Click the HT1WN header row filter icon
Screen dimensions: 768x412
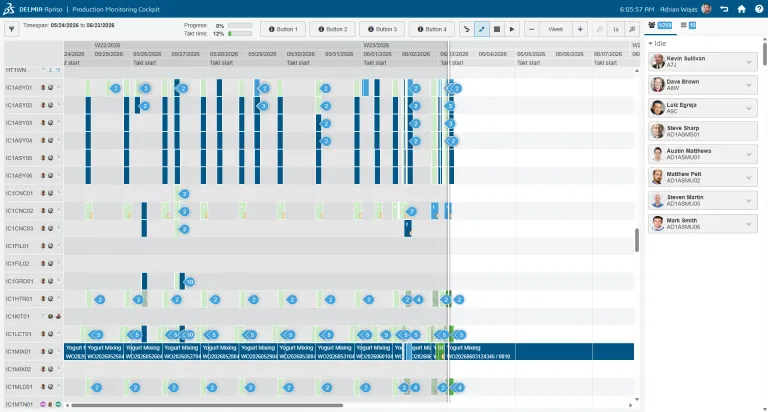(x=58, y=70)
